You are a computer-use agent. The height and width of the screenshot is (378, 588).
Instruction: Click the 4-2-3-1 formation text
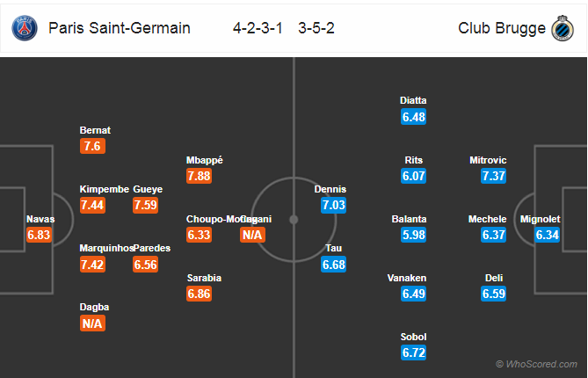point(258,28)
